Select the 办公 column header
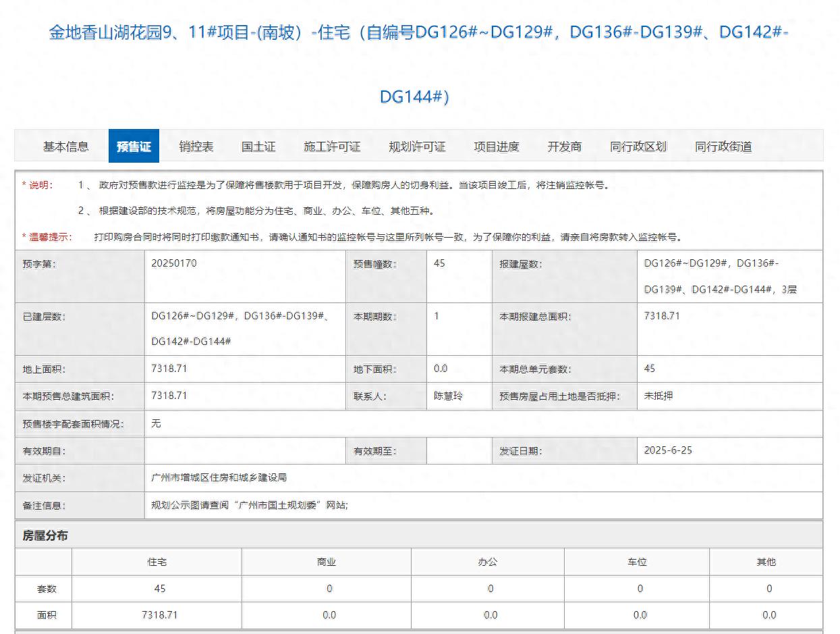The image size is (840, 634). 488,562
